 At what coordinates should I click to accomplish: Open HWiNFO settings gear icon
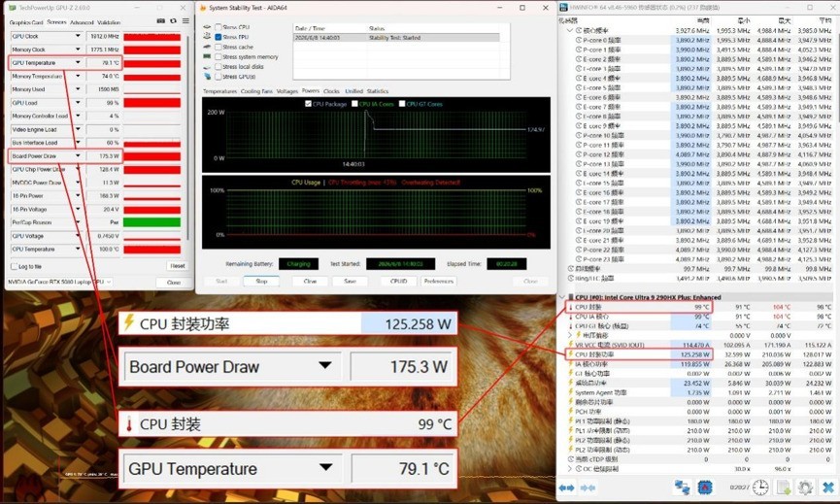coord(805,487)
